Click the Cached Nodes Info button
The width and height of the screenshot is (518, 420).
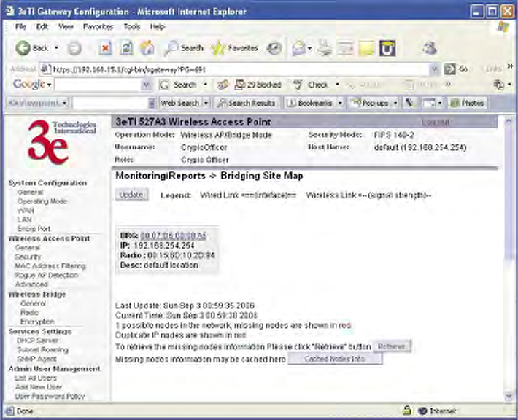(335, 359)
